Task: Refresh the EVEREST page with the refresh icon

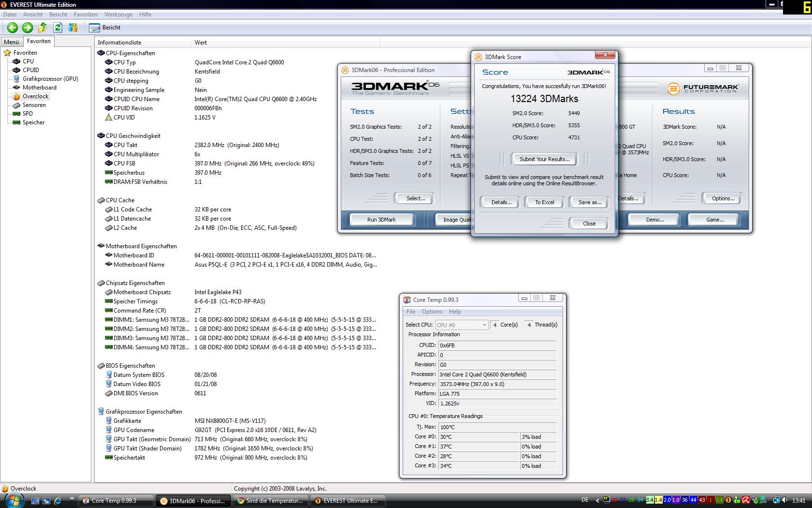Action: 58,28
